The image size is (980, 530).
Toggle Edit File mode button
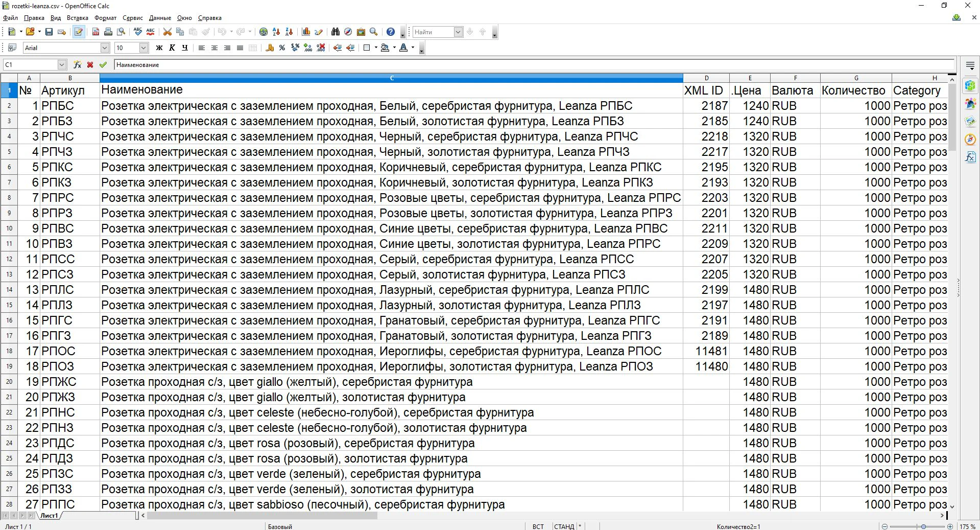79,32
